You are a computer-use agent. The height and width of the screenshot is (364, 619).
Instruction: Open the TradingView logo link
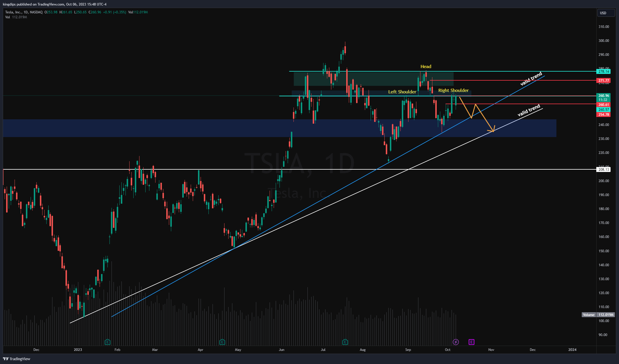pos(17,359)
